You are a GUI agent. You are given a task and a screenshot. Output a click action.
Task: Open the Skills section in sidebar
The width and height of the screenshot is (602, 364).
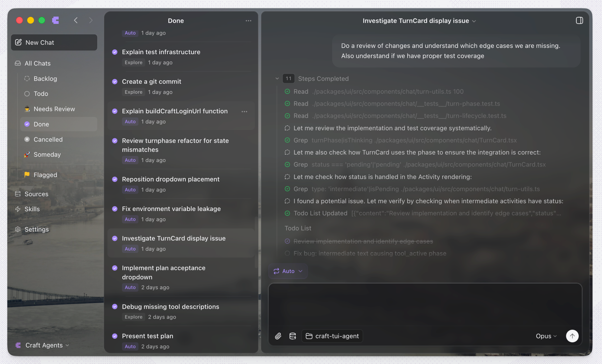coord(32,209)
